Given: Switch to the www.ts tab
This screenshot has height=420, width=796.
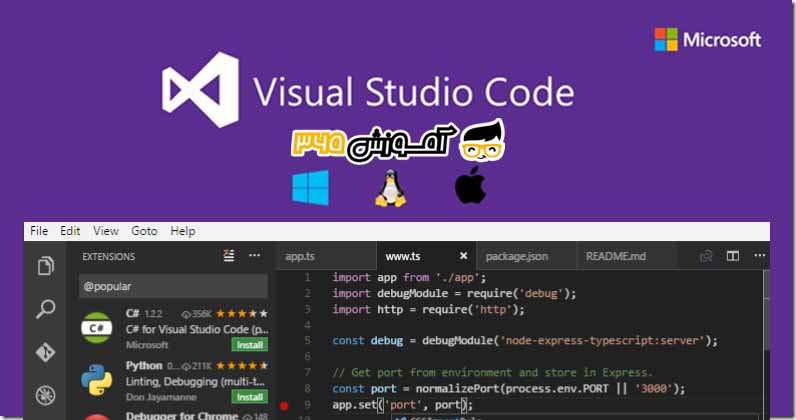Looking at the screenshot, I should [426, 256].
